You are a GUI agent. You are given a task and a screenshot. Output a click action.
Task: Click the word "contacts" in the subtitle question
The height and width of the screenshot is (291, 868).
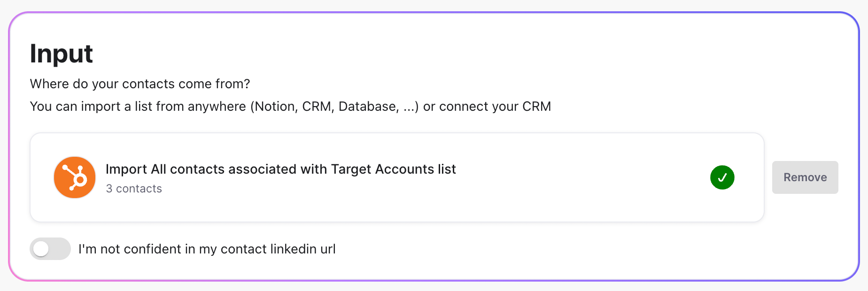point(148,84)
